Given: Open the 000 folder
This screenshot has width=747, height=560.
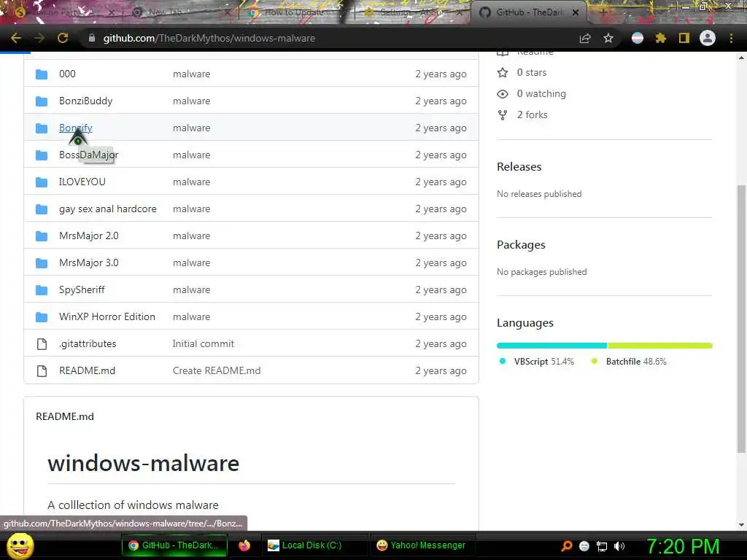Looking at the screenshot, I should point(67,74).
